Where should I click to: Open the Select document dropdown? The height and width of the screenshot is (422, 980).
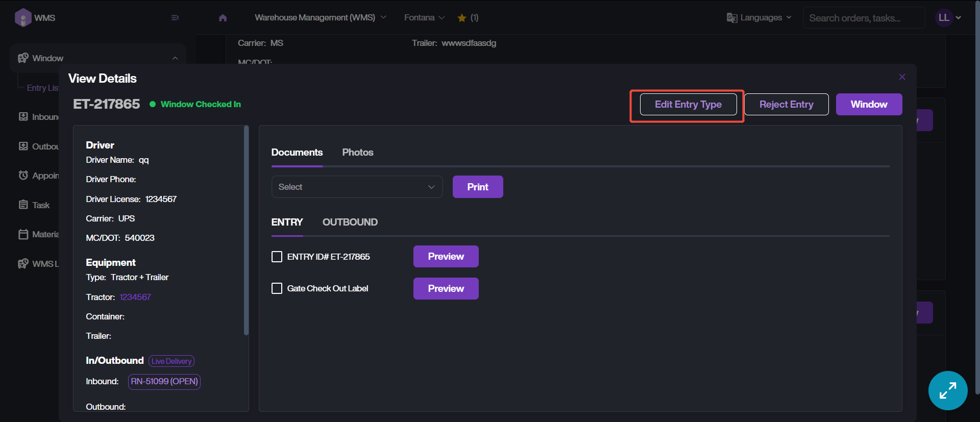pos(357,187)
